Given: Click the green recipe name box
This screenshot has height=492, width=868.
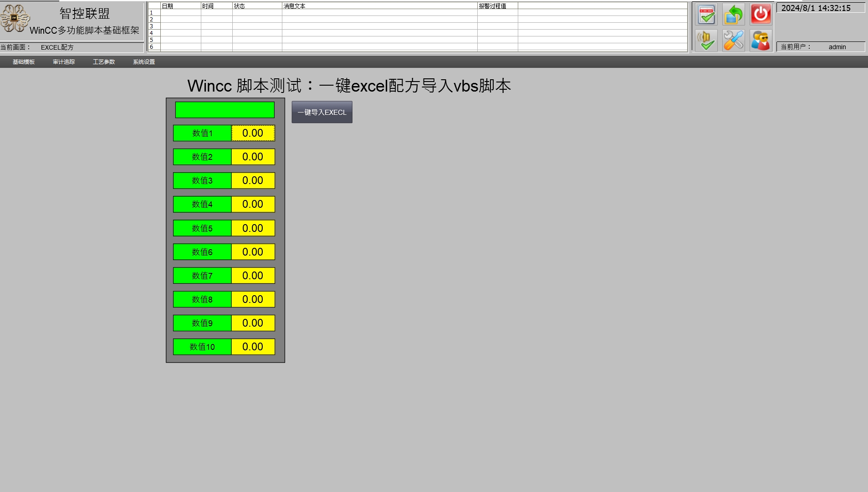Looking at the screenshot, I should (x=224, y=110).
